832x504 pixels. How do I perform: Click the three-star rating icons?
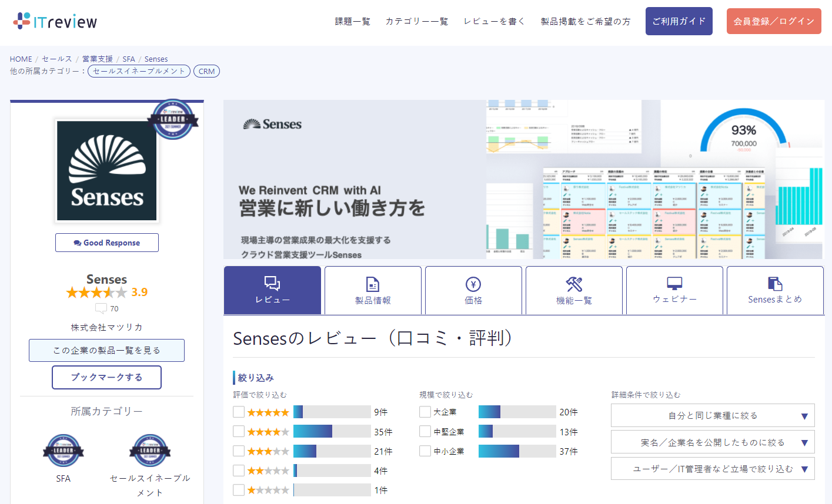click(268, 451)
